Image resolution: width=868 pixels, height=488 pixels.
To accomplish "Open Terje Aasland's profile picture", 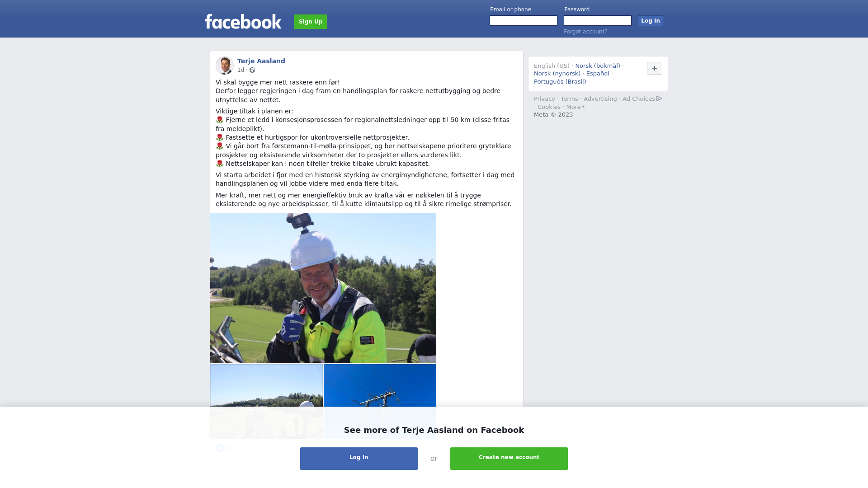I will [x=225, y=66].
